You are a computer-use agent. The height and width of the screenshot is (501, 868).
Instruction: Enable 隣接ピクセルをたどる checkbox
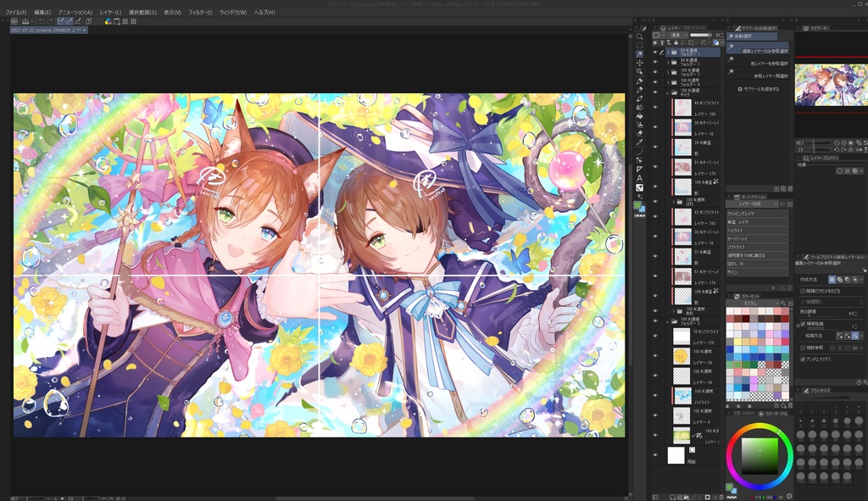coord(804,291)
